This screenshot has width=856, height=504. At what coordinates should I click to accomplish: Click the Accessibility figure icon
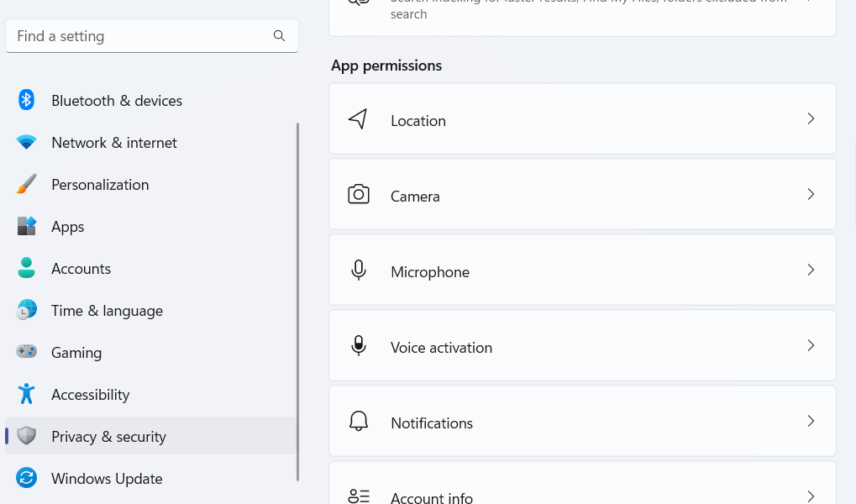26,394
